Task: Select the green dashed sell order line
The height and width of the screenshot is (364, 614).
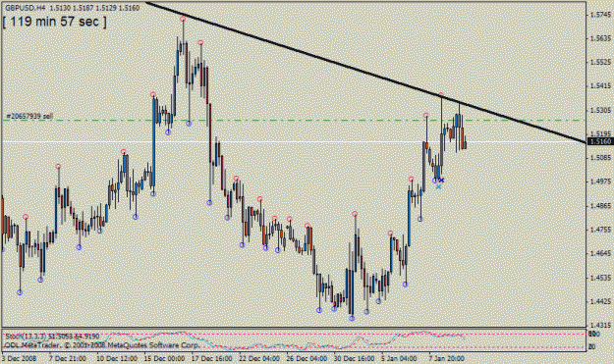Action: click(x=294, y=121)
